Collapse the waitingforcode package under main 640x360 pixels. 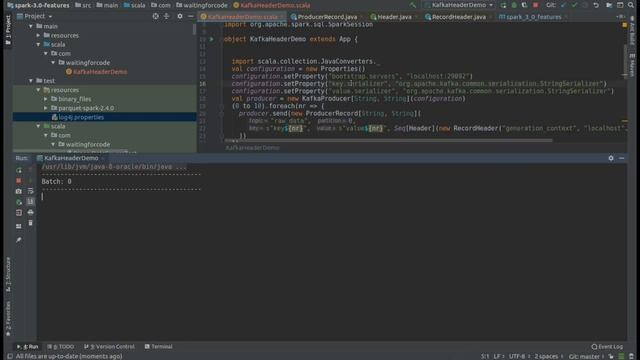point(53,63)
